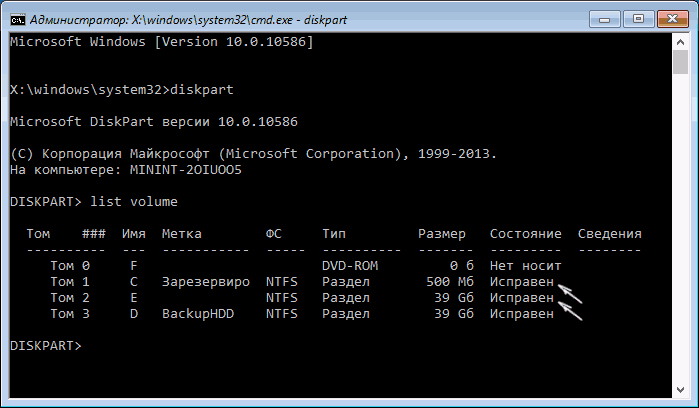The width and height of the screenshot is (699, 408).
Task: Click the BackupHDD volume label
Action: coord(196,313)
